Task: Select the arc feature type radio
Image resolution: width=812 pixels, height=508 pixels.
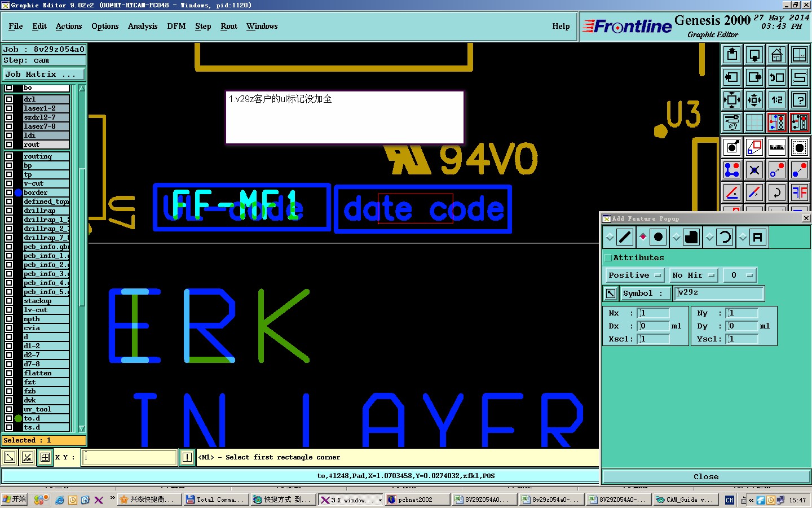Action: coord(710,238)
